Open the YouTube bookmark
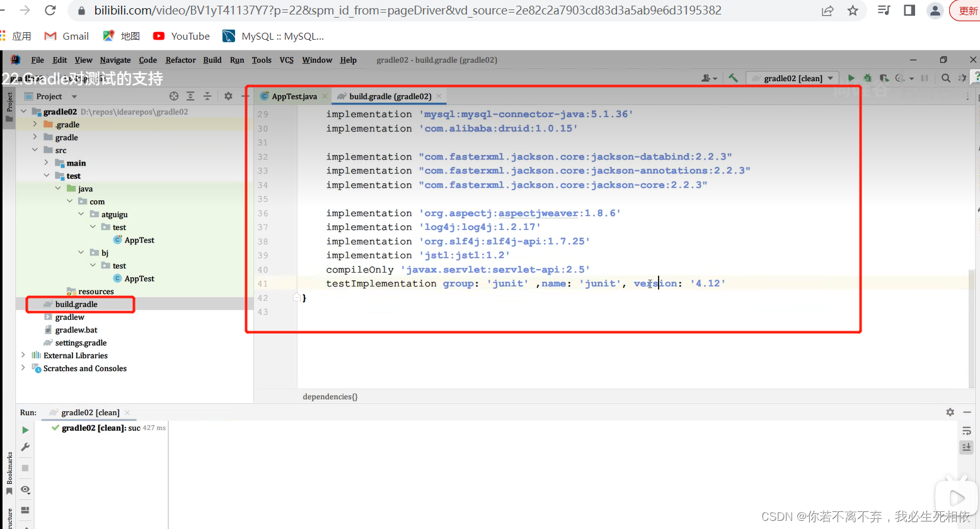The height and width of the screenshot is (529, 980). (182, 36)
